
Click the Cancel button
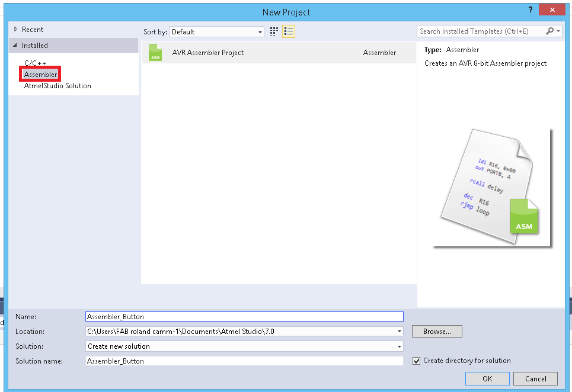pos(535,378)
